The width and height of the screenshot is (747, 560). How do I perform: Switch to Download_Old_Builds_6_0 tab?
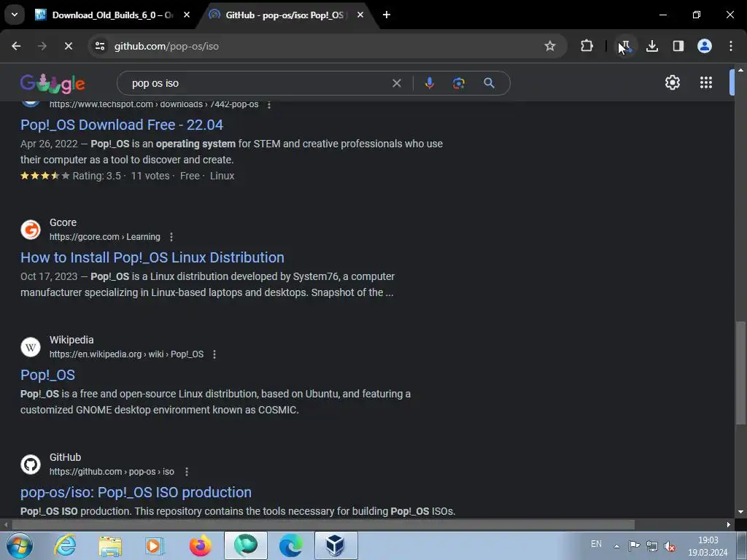(x=112, y=15)
